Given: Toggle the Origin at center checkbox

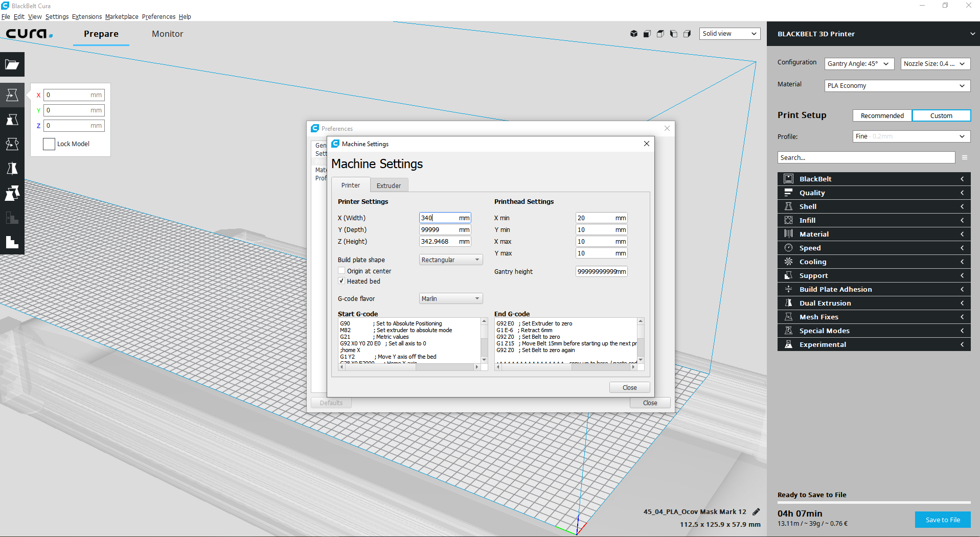Looking at the screenshot, I should [x=341, y=271].
